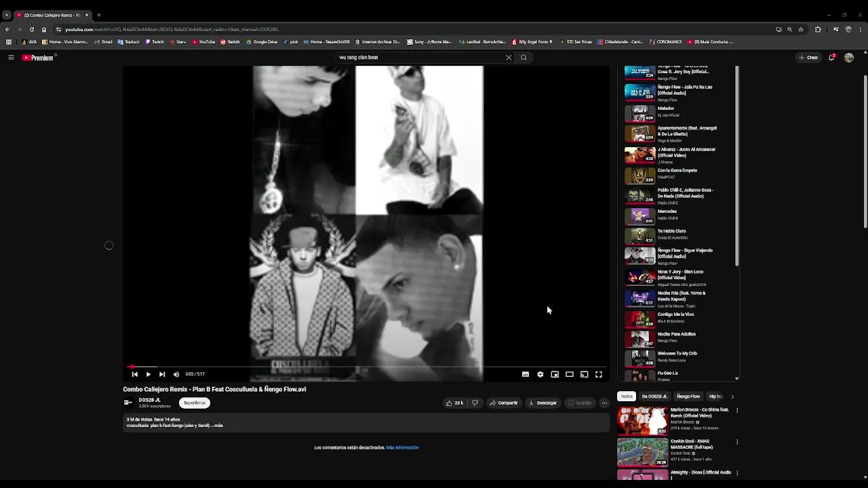
Task: Play the video
Action: tap(148, 374)
